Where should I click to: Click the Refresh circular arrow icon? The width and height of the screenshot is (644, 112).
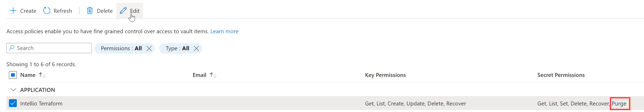click(47, 11)
